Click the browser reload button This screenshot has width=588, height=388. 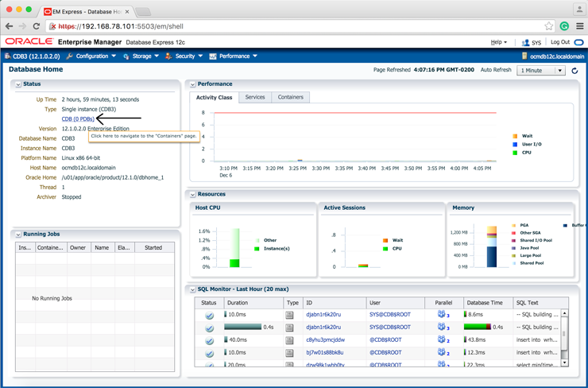(36, 26)
